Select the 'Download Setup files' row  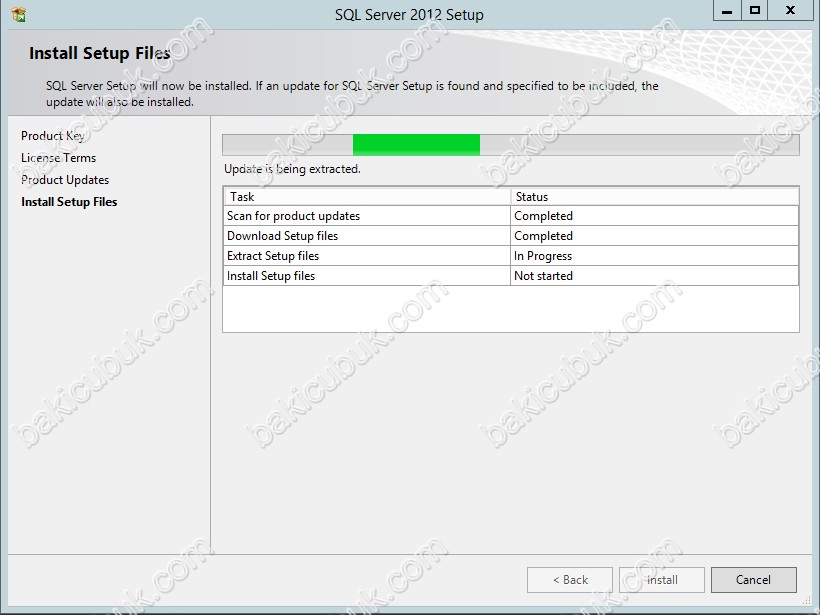511,236
